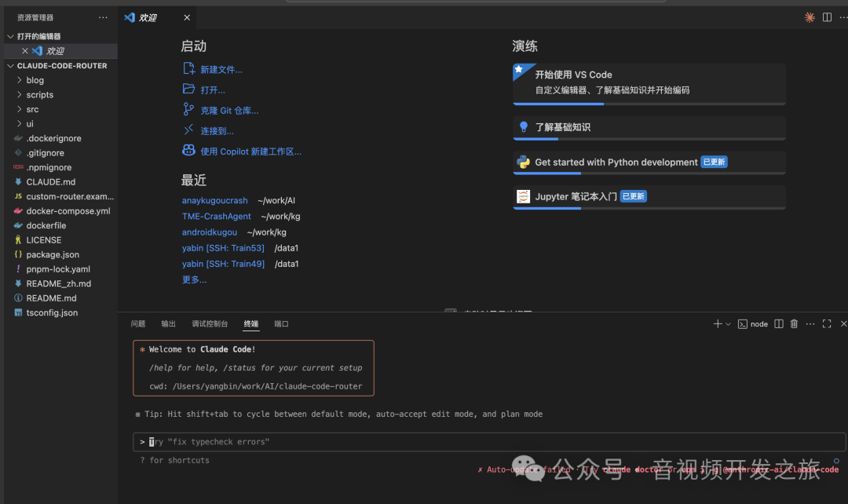Click the lightbulb icon beside 了解基础知识
This screenshot has height=504, width=848.
[x=523, y=127]
